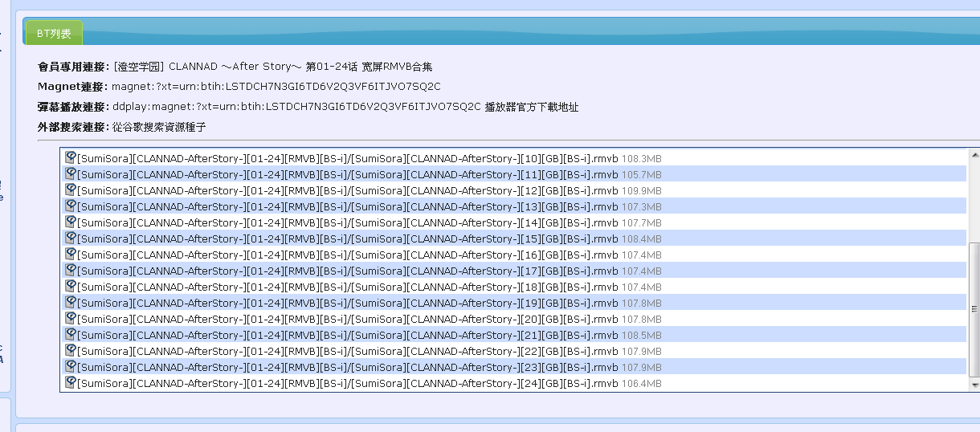Select file name of episode [14][GB][BS-i].rmvb
Viewport: 980px width, 432px height.
pos(348,222)
